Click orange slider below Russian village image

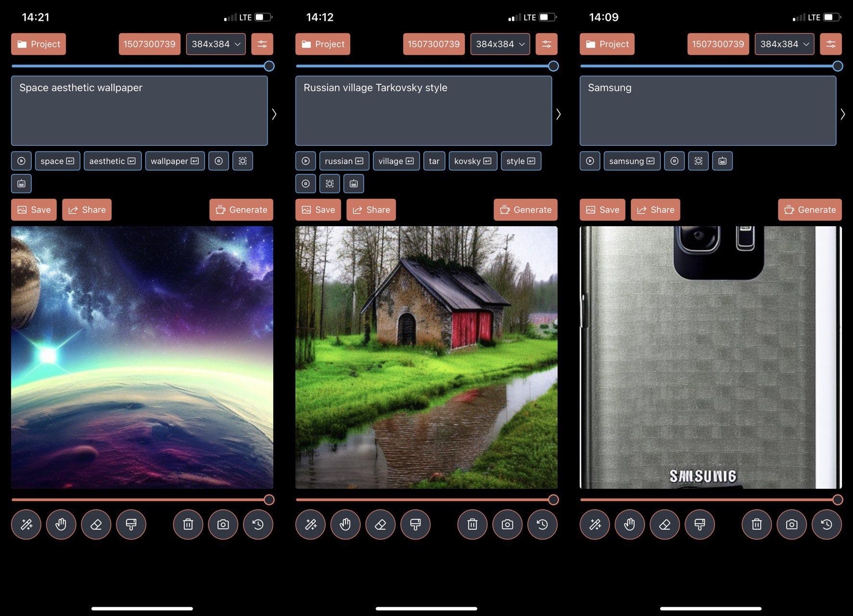click(x=427, y=500)
